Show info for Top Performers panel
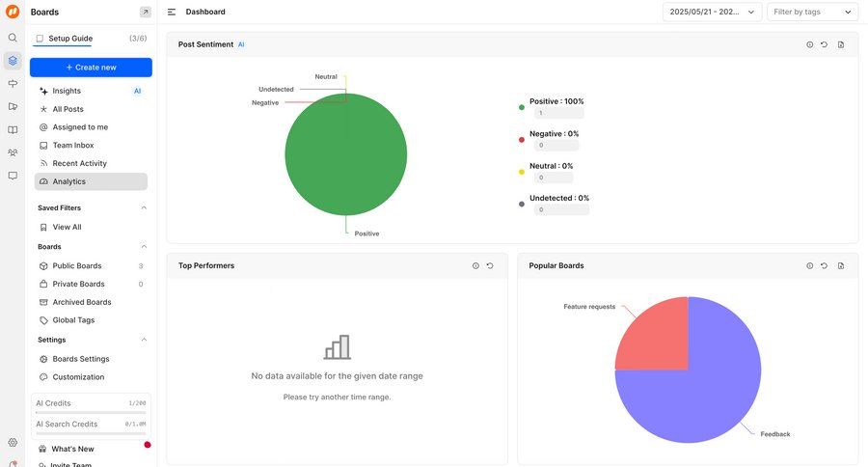Screen dimensions: 868x467 click(475, 266)
